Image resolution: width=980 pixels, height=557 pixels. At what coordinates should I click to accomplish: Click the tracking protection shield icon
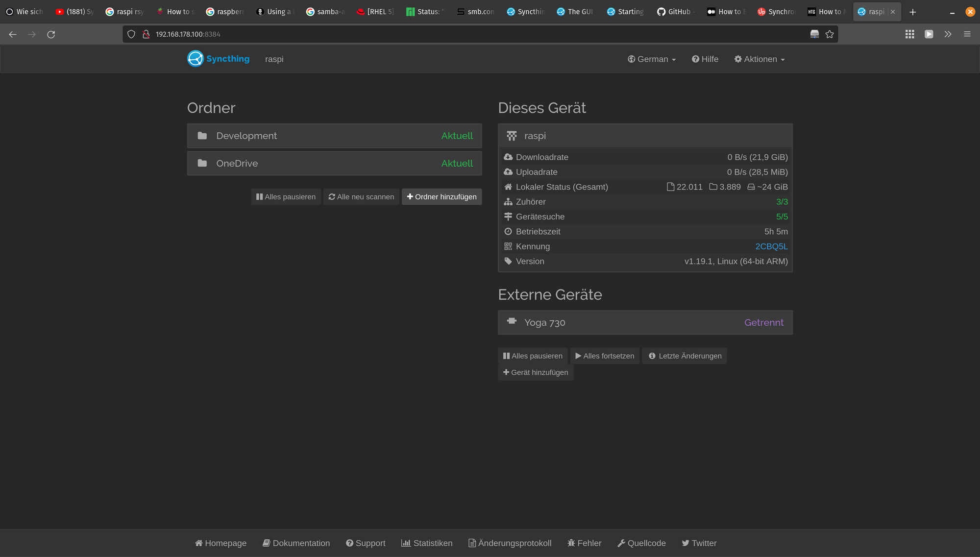click(x=131, y=34)
